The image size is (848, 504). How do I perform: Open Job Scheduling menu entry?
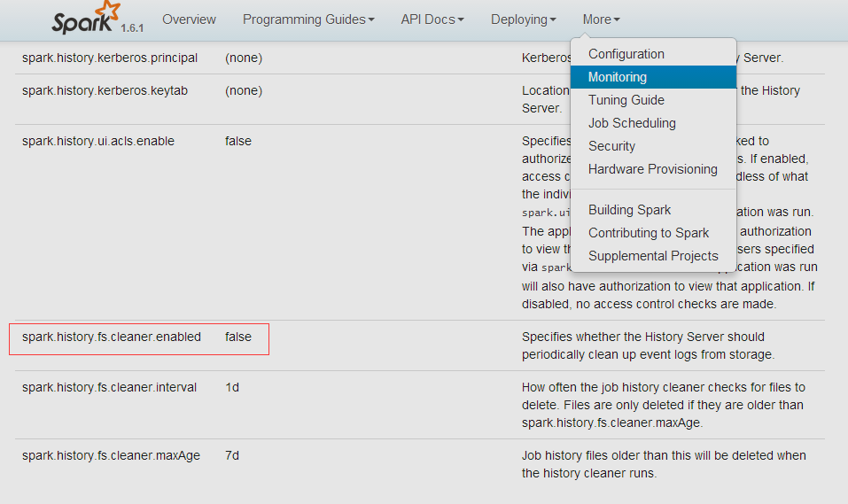[653, 123]
